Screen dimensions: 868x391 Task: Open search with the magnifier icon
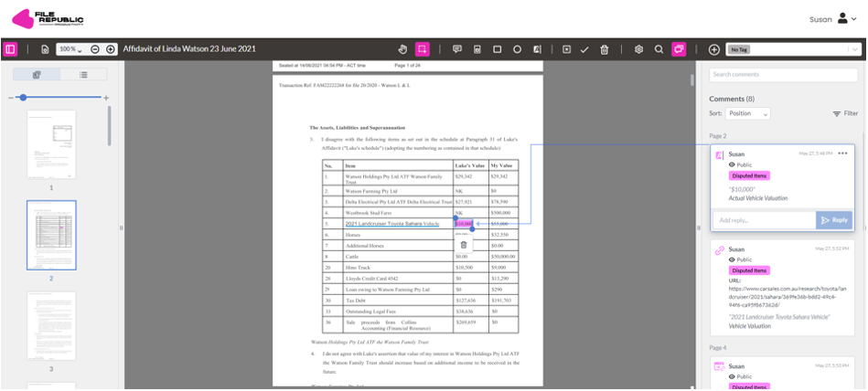(659, 49)
